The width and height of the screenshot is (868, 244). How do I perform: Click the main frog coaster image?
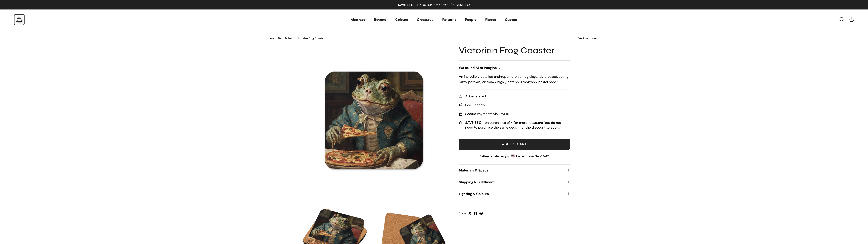[374, 120]
